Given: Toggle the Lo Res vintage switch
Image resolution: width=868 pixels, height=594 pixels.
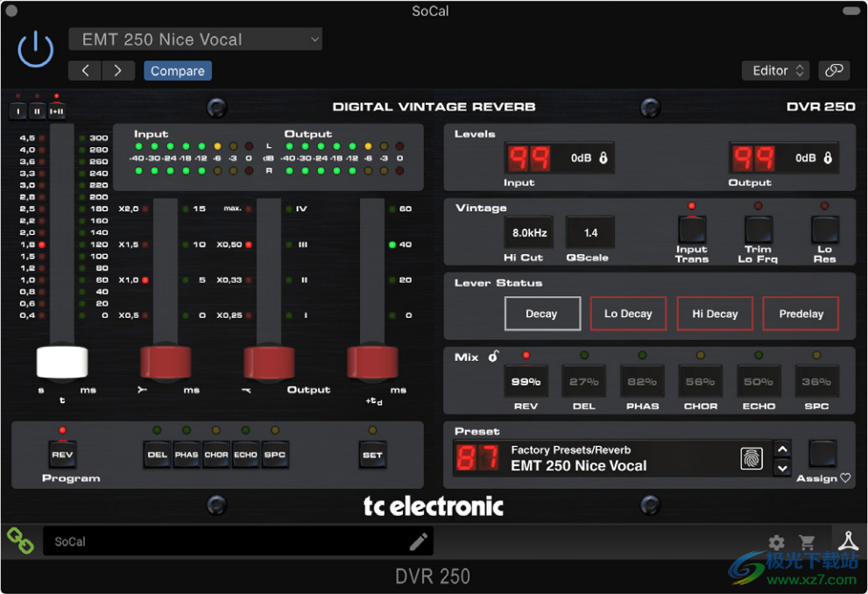Looking at the screenshot, I should pos(824,230).
